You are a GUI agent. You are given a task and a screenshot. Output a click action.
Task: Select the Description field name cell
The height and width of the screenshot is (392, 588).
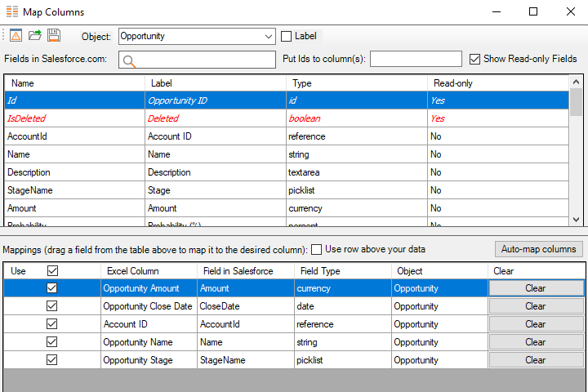tap(74, 172)
